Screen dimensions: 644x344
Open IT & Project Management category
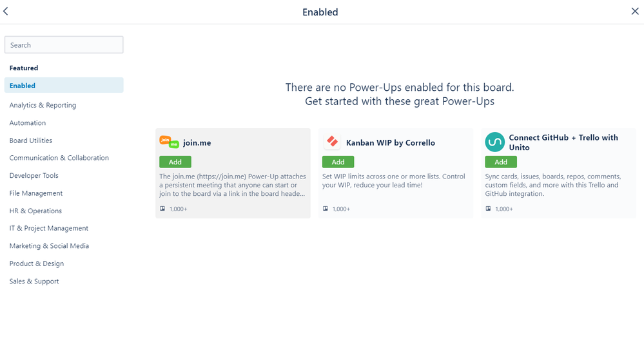49,228
